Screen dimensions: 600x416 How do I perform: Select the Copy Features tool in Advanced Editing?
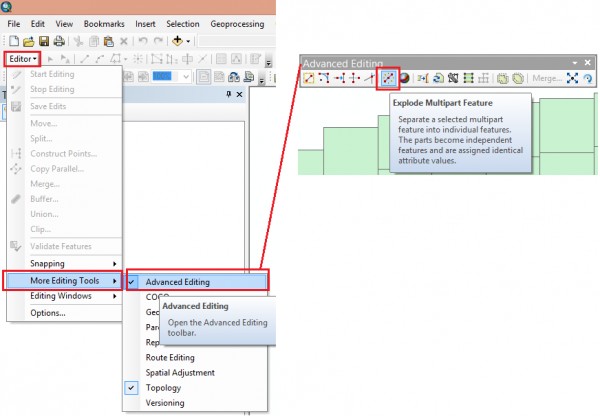[308, 78]
